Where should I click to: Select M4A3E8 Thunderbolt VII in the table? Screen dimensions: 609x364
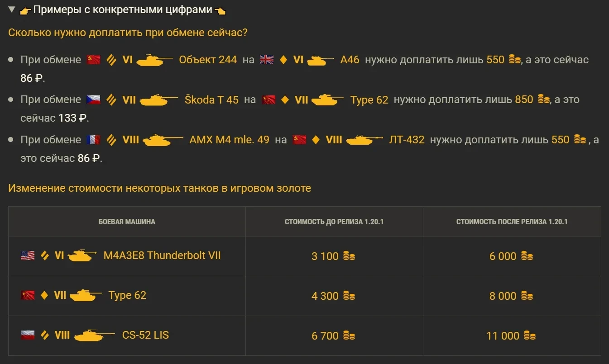162,255
